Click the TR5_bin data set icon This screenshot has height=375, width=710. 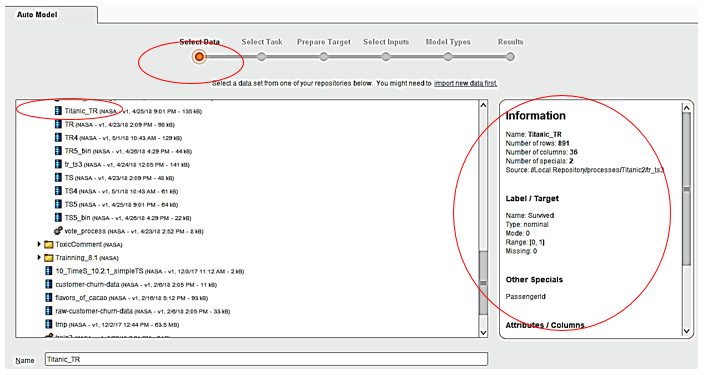58,151
